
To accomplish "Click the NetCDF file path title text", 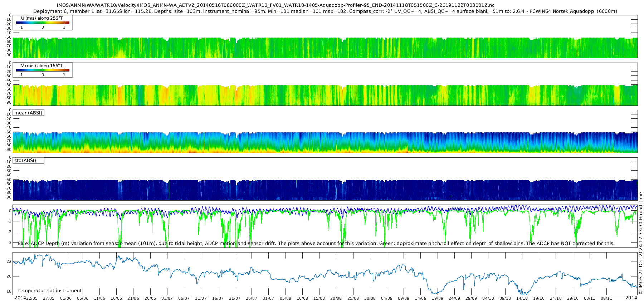I will 275,5.
